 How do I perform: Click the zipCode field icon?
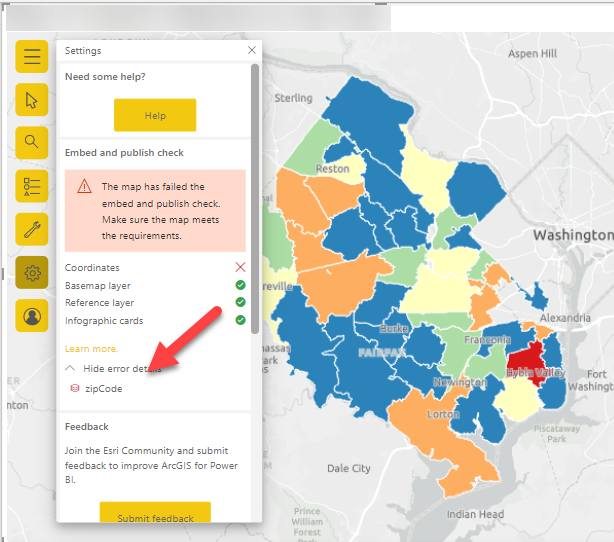[74, 388]
